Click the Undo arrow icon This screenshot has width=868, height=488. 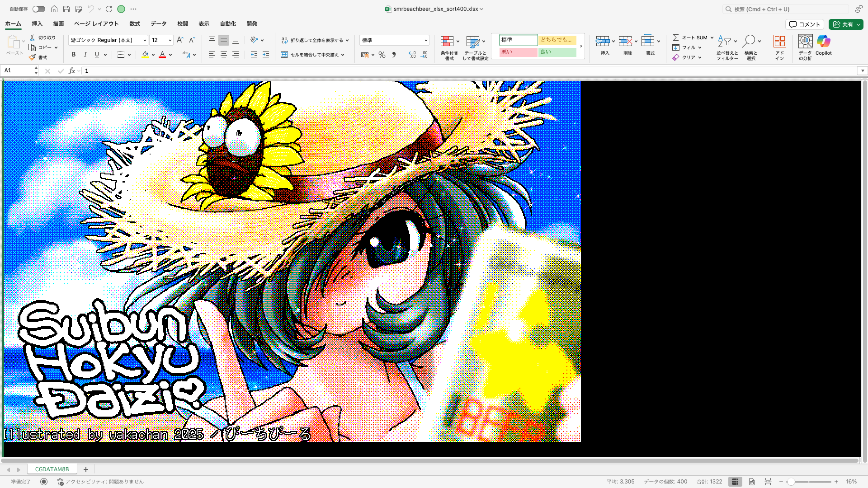click(91, 9)
